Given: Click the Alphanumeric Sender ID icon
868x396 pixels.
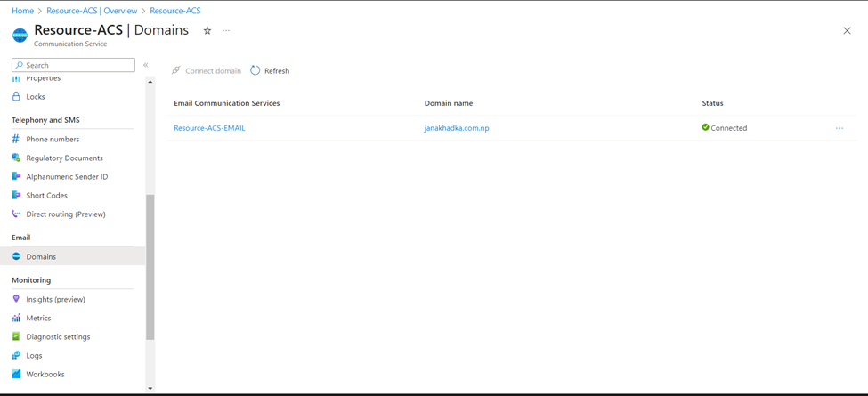Looking at the screenshot, I should coord(16,176).
